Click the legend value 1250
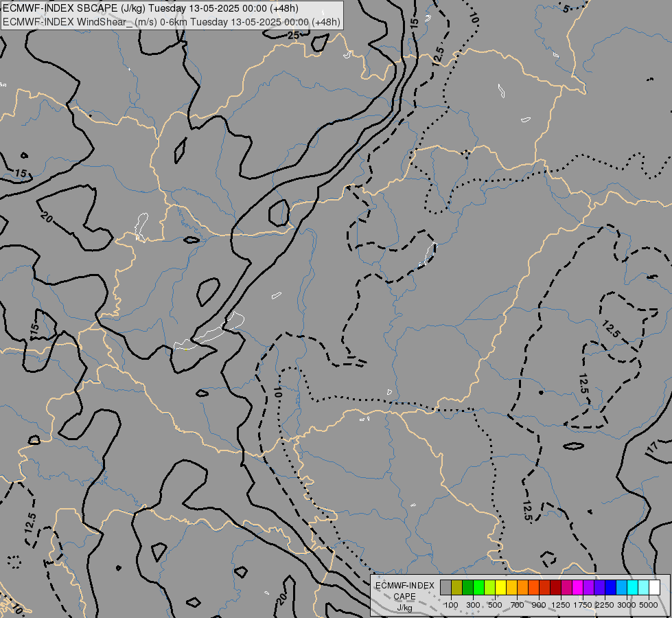This screenshot has width=672, height=618. 561,605
